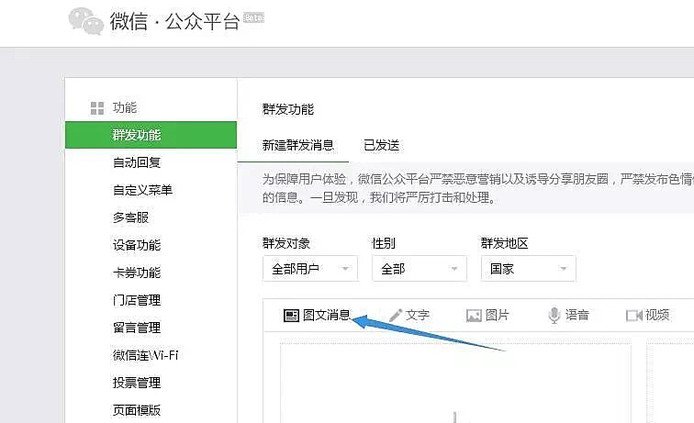This screenshot has height=423, width=694.
Task: Select the 视频 message type label
Action: coord(657,315)
